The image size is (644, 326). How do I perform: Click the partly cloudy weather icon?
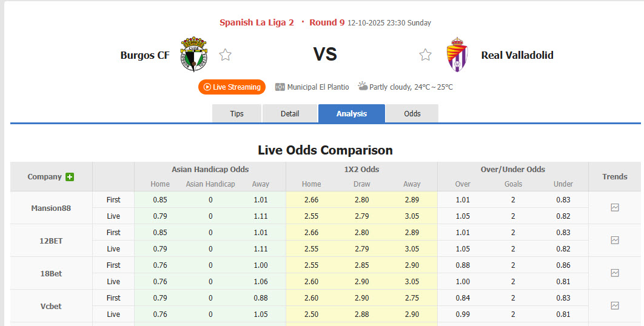pos(363,86)
